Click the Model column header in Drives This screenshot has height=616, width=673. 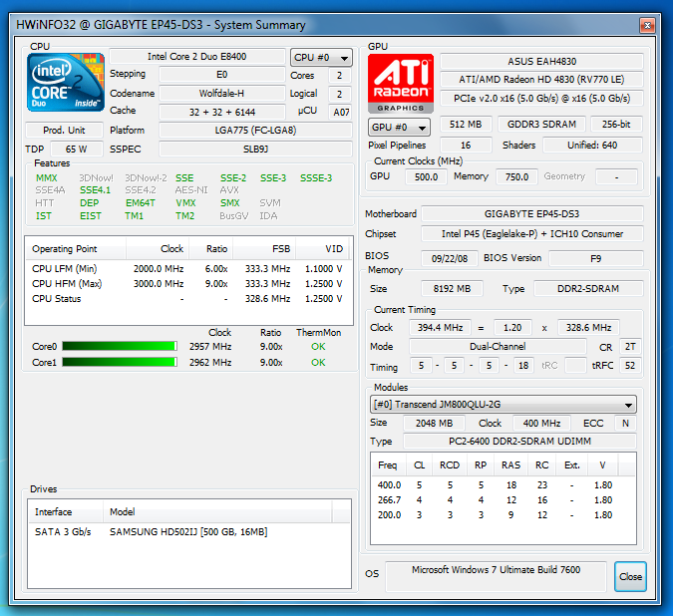[217, 511]
